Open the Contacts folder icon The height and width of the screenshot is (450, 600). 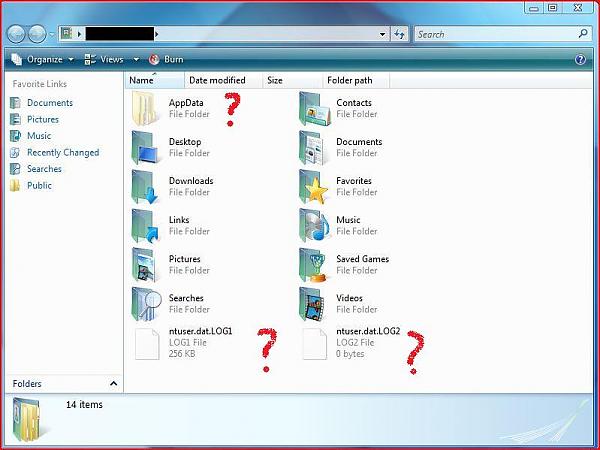click(315, 109)
